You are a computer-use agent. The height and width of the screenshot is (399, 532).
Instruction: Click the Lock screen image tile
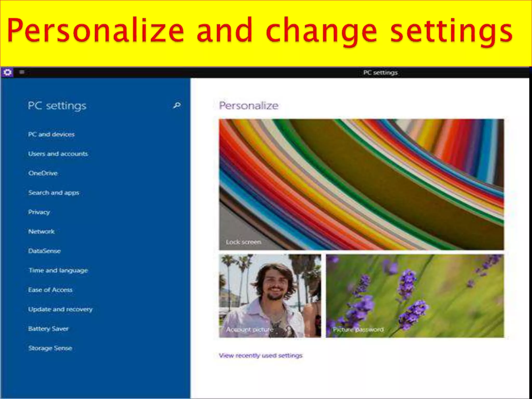[x=361, y=184]
